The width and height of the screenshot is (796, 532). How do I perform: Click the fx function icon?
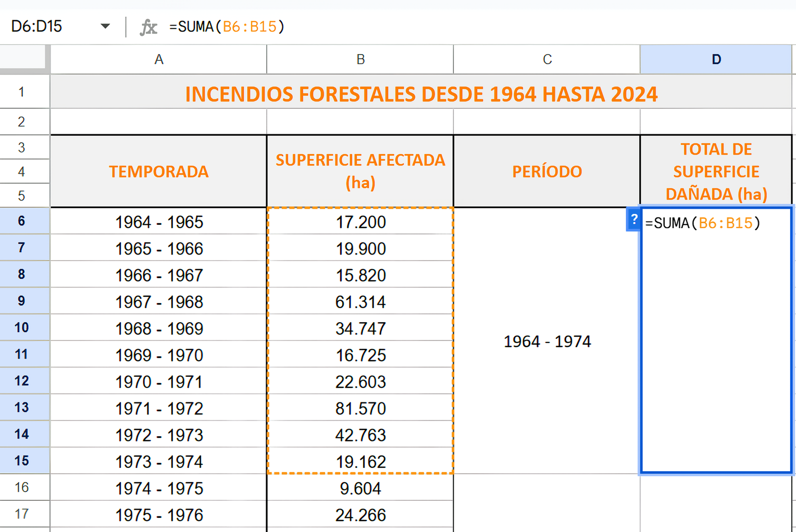click(x=148, y=27)
